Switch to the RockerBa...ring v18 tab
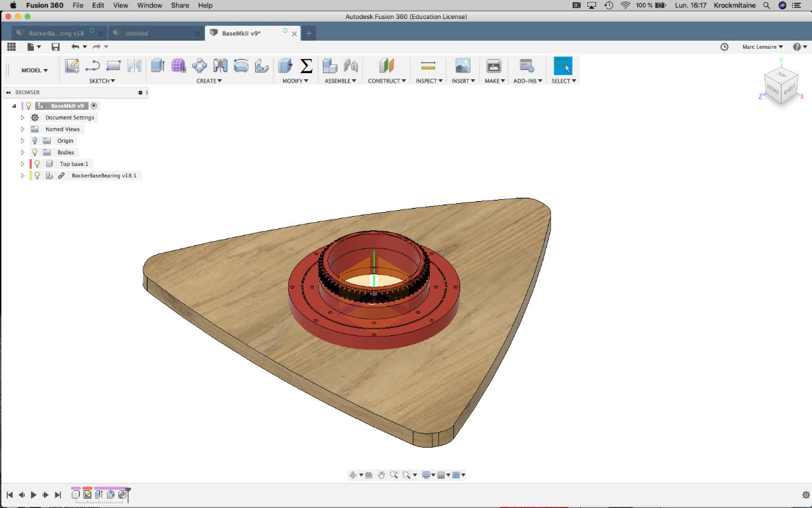812x508 pixels. pos(60,33)
